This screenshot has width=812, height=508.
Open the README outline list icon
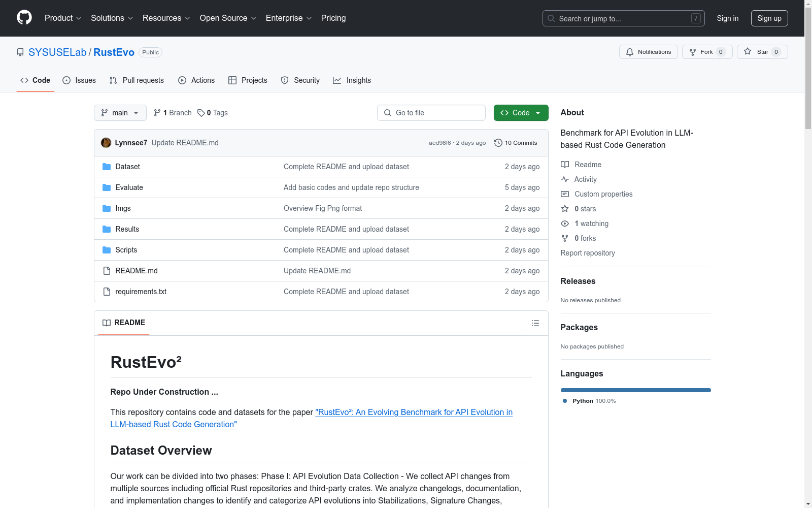coord(535,323)
